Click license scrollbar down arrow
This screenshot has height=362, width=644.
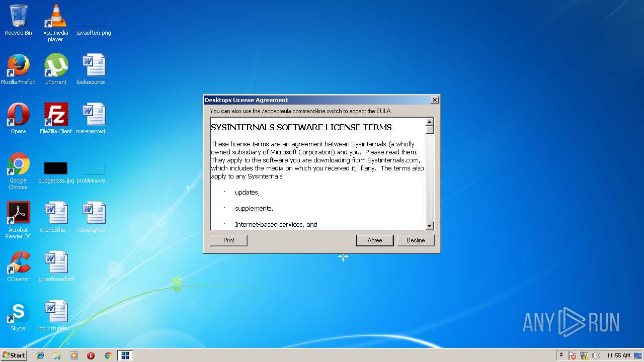430,226
